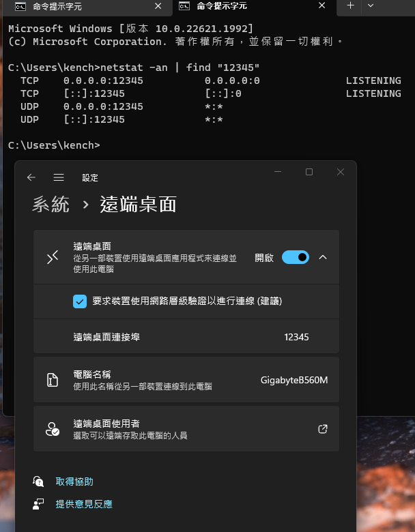Close the Settings window
Viewport: 415px width, 532px height.
[x=341, y=172]
